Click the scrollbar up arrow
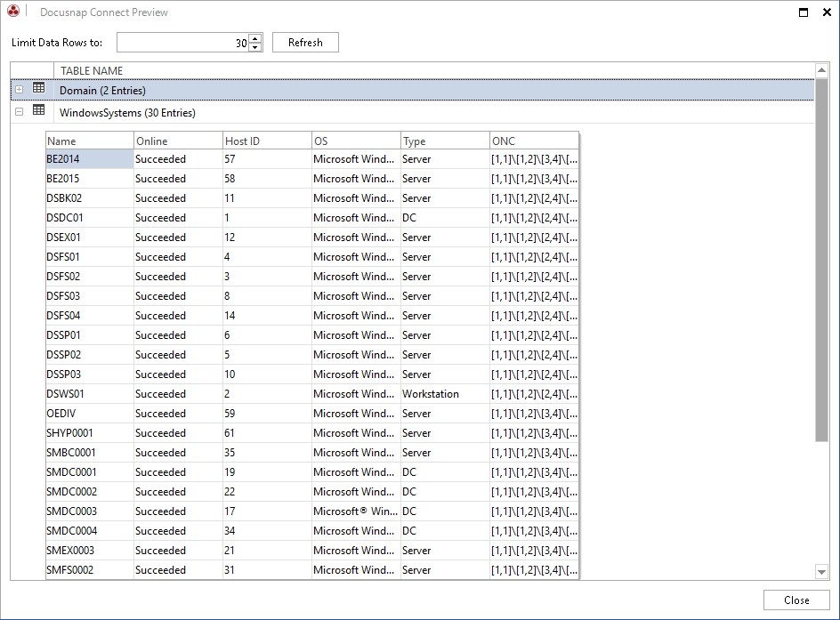Screen dimensions: 840x620 coord(822,70)
